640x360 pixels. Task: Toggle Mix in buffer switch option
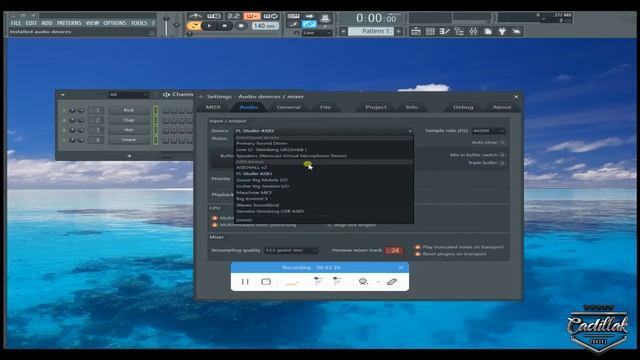click(502, 155)
